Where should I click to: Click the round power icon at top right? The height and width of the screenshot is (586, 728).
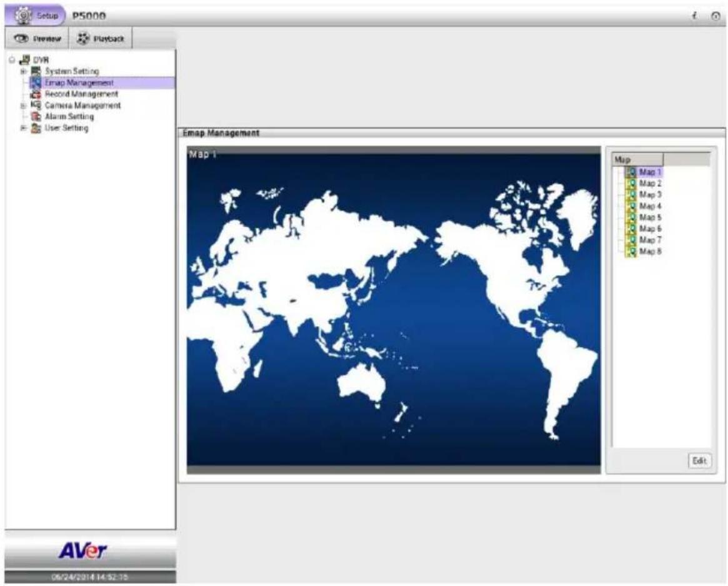click(x=716, y=16)
